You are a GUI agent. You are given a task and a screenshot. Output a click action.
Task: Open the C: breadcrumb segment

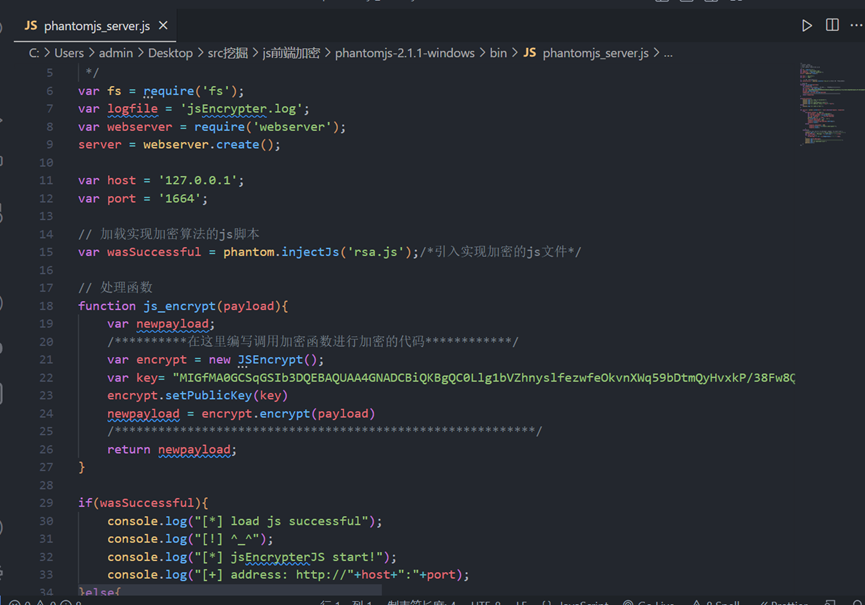pyautogui.click(x=34, y=53)
